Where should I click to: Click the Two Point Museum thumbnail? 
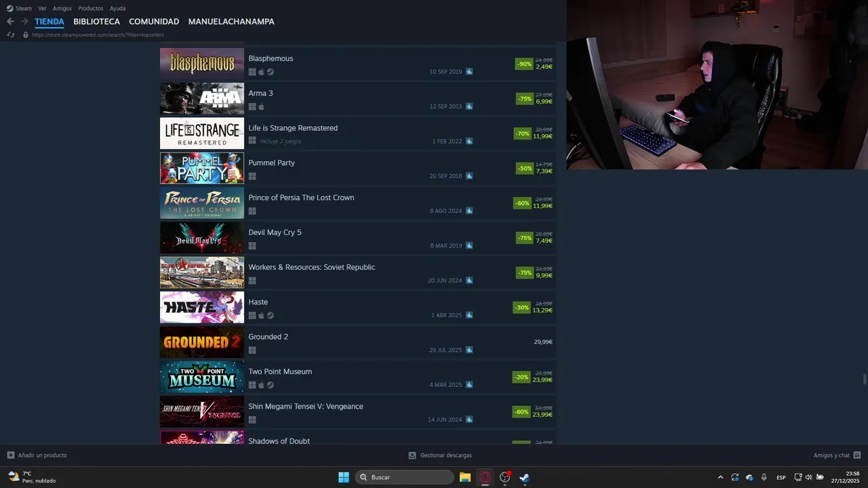click(202, 377)
